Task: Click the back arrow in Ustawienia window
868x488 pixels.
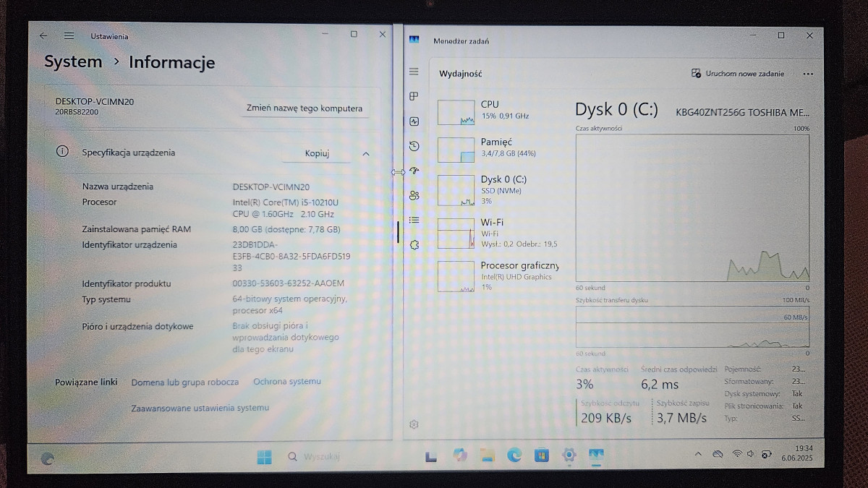Action: click(x=43, y=35)
